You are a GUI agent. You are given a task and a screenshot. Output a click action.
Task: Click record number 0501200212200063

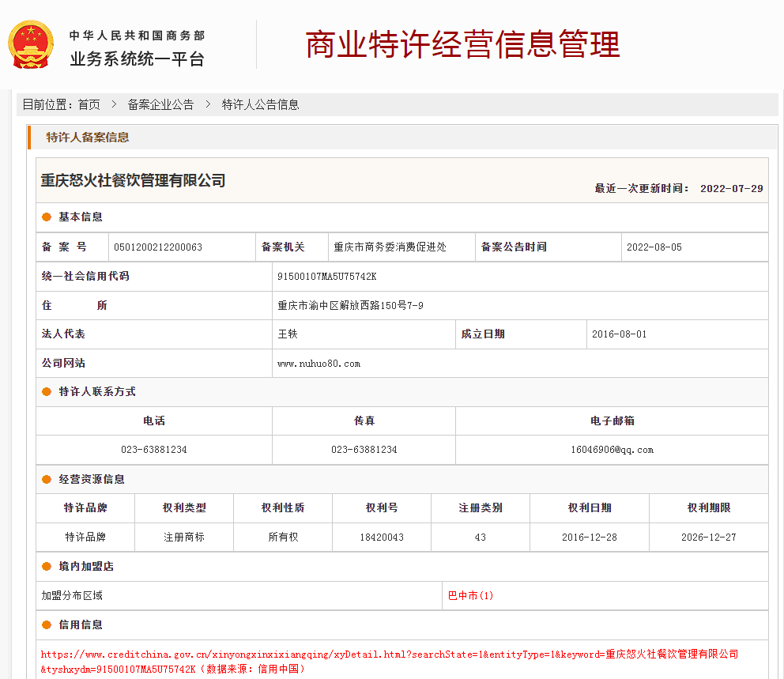(x=158, y=247)
